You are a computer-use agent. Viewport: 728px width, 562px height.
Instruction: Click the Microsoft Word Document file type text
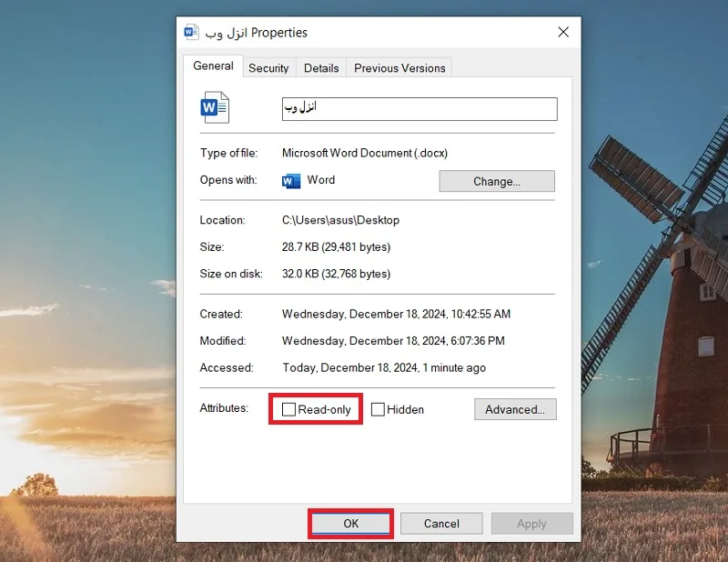365,153
